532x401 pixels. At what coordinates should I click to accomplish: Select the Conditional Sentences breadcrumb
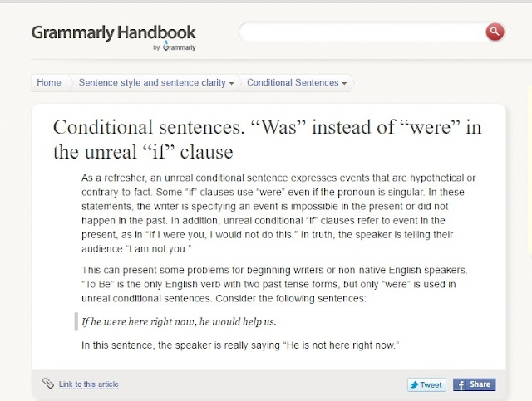tap(293, 83)
